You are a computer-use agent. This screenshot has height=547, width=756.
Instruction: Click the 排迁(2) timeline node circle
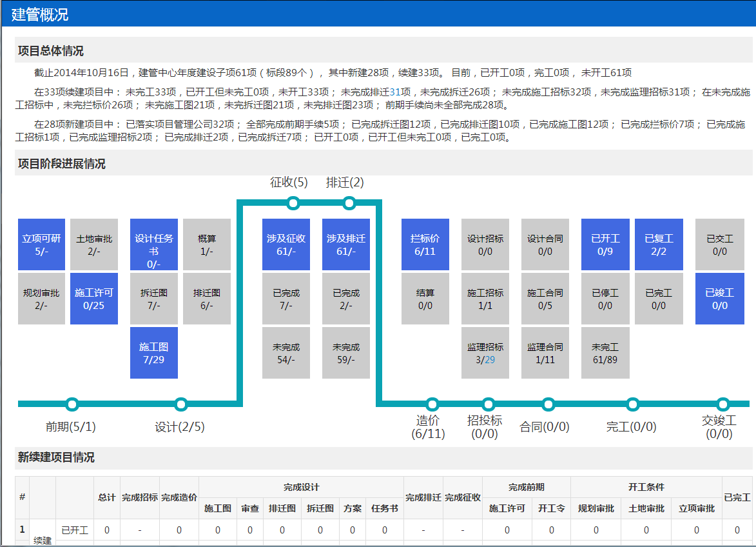[349, 204]
